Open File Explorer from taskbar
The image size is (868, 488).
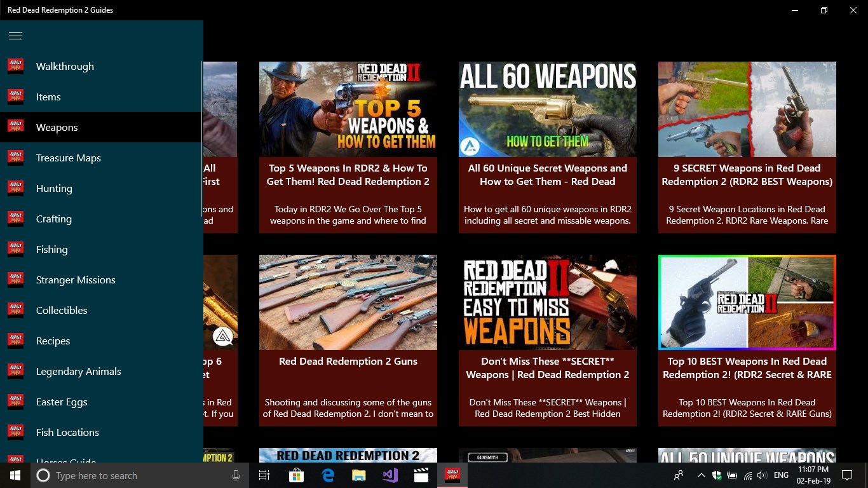(359, 475)
